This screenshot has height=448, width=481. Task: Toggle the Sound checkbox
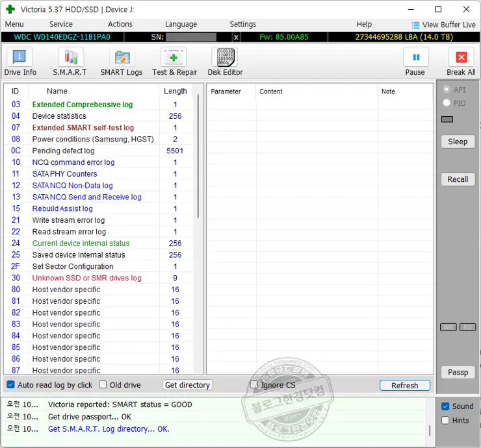pyautogui.click(x=445, y=406)
